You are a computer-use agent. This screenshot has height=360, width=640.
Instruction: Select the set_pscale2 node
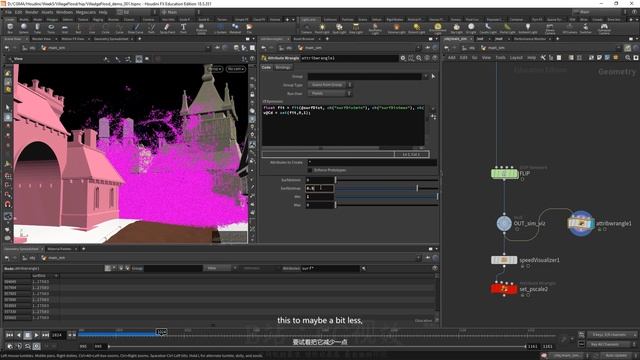pos(504,289)
